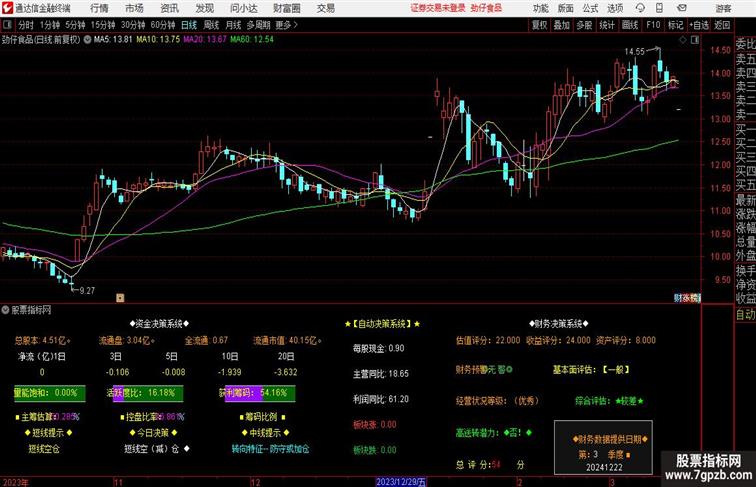Click the 统计 toolbar button

click(x=607, y=25)
